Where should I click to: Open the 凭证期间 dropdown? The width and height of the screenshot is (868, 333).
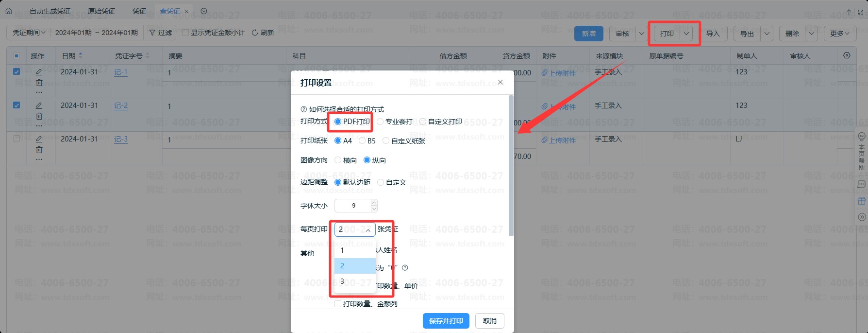(x=29, y=33)
